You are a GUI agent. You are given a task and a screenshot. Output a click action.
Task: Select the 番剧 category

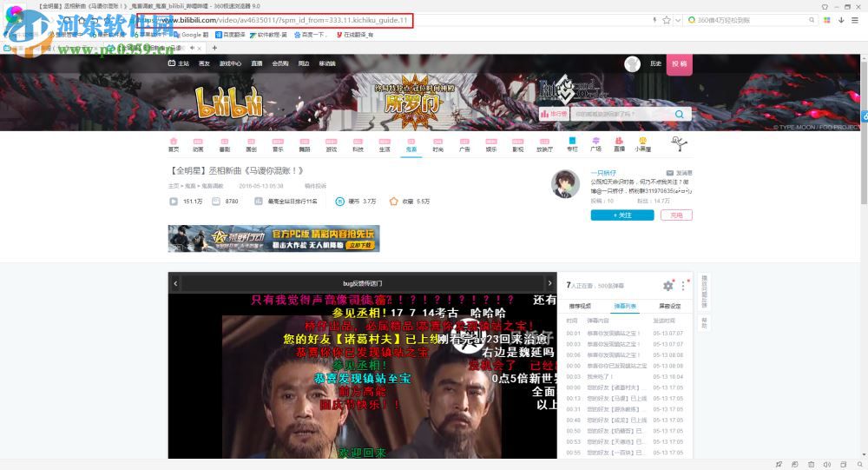click(224, 145)
